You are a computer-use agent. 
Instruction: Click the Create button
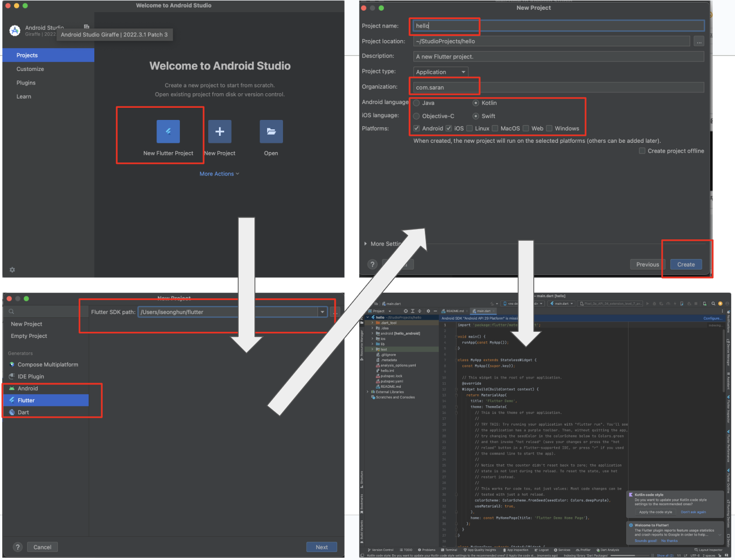[686, 264]
